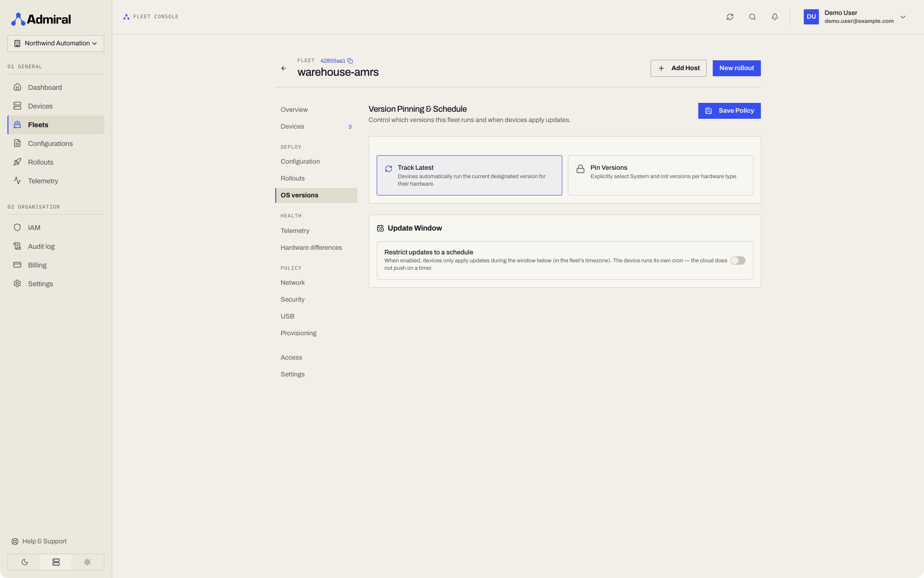
Task: Click the Save Policy button
Action: (x=729, y=111)
